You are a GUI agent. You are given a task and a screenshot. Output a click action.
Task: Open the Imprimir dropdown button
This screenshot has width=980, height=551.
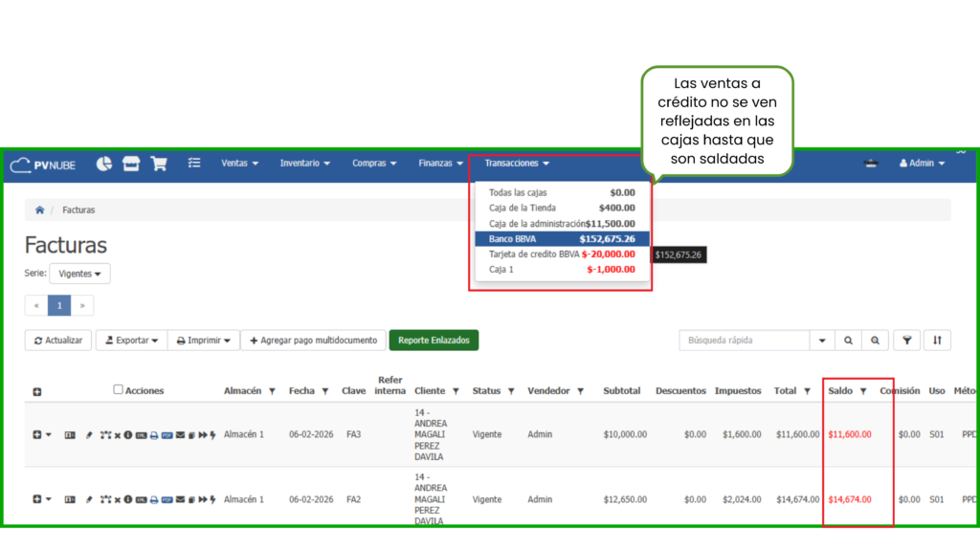click(x=203, y=340)
